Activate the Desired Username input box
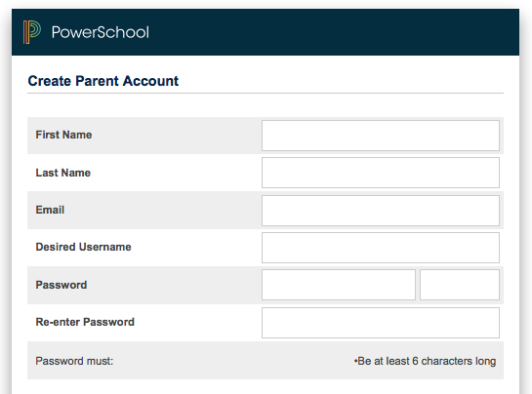The width and height of the screenshot is (532, 394). [381, 248]
